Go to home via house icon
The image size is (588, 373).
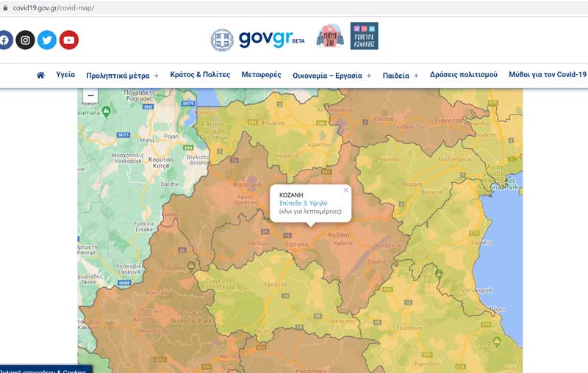(x=40, y=75)
